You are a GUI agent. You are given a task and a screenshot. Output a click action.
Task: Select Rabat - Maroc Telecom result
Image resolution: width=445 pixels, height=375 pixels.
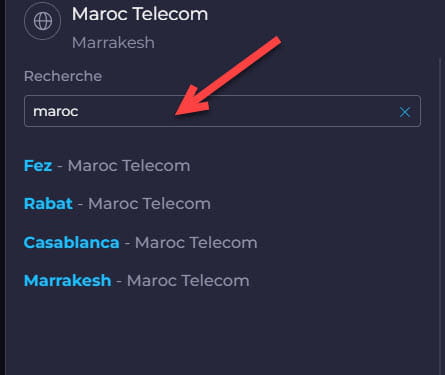117,204
